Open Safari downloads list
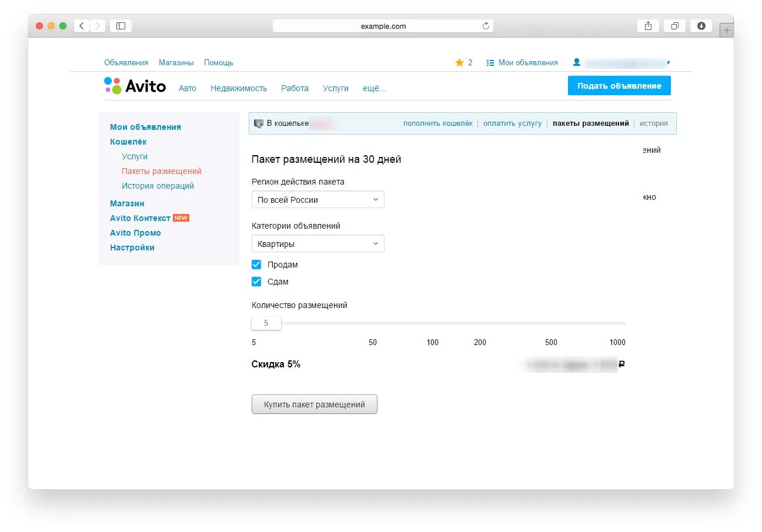The height and width of the screenshot is (532, 762). point(701,26)
